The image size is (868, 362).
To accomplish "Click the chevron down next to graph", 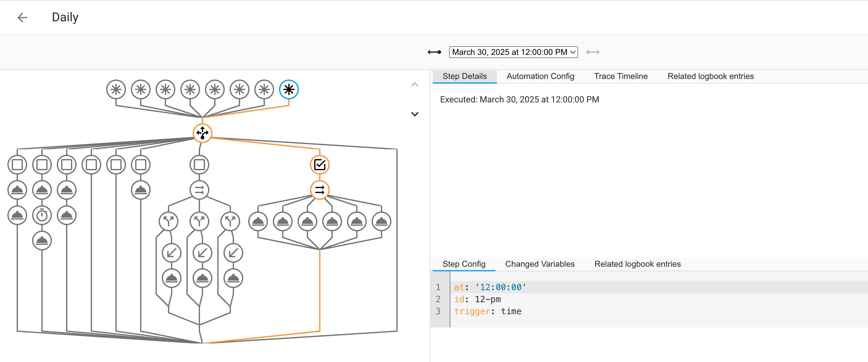I will click(415, 114).
